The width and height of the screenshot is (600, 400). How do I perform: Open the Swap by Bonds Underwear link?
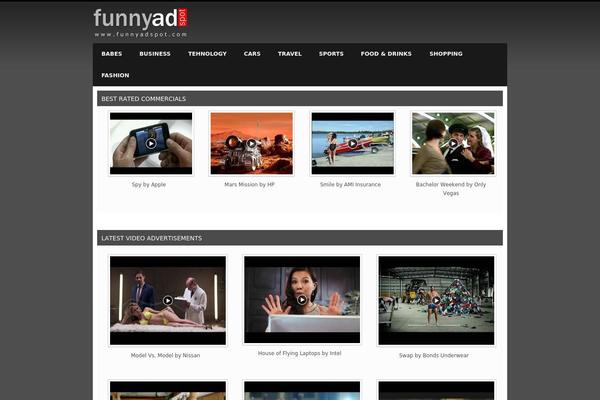[434, 355]
